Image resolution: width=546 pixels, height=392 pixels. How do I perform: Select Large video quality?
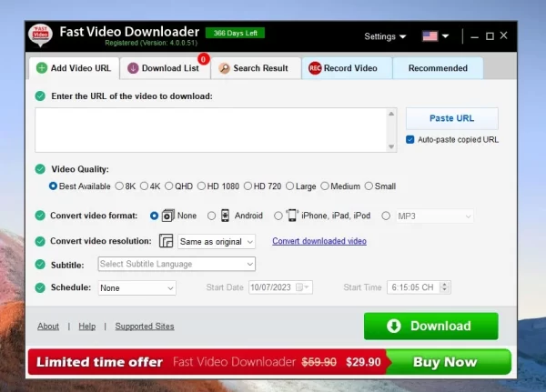[x=289, y=186]
